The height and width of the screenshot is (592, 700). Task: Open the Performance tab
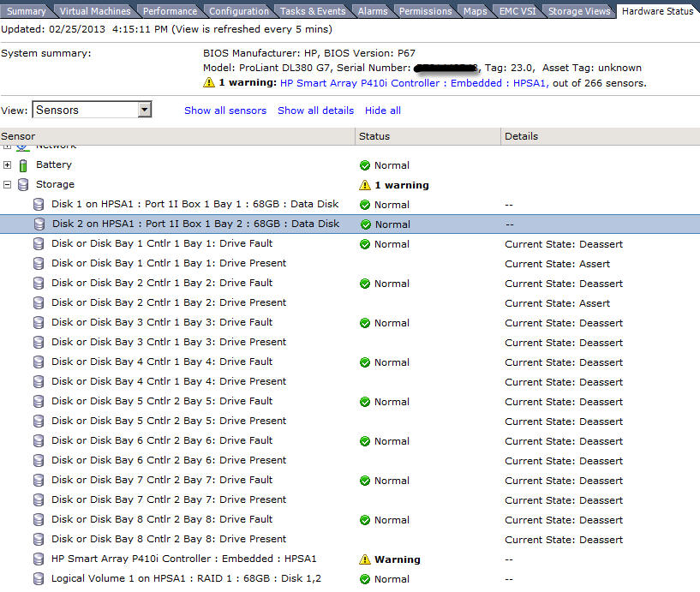tap(170, 11)
